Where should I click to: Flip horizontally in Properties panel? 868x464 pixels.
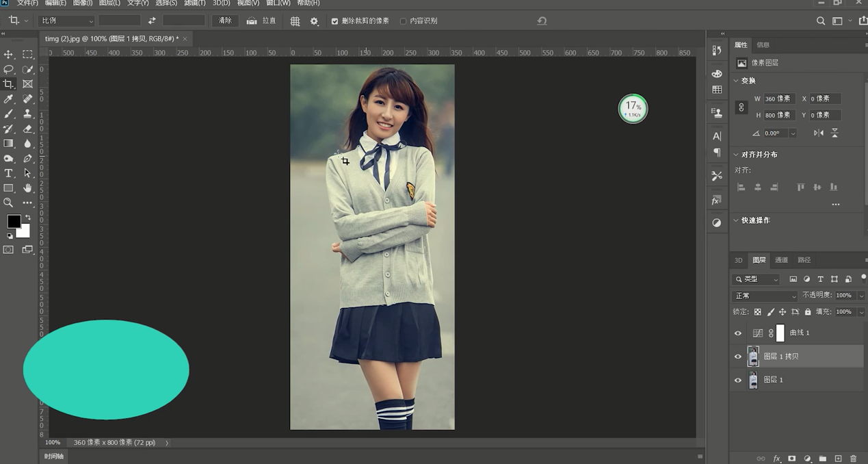tap(819, 133)
